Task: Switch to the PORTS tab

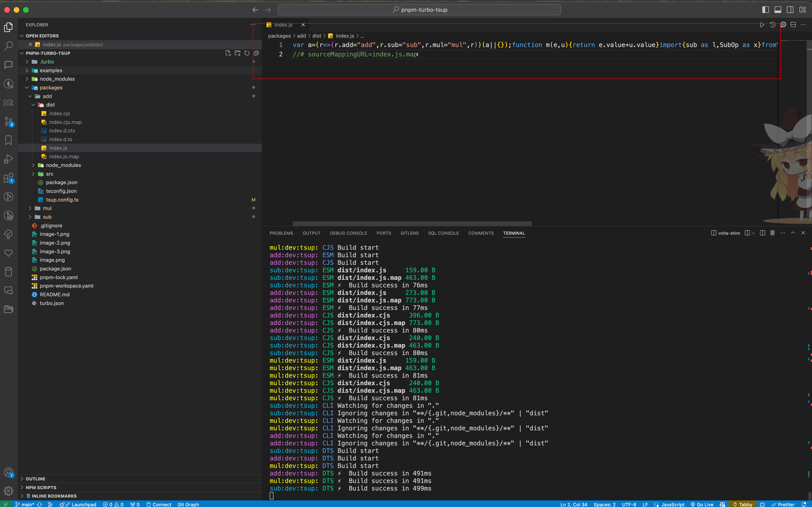Action: click(383, 233)
